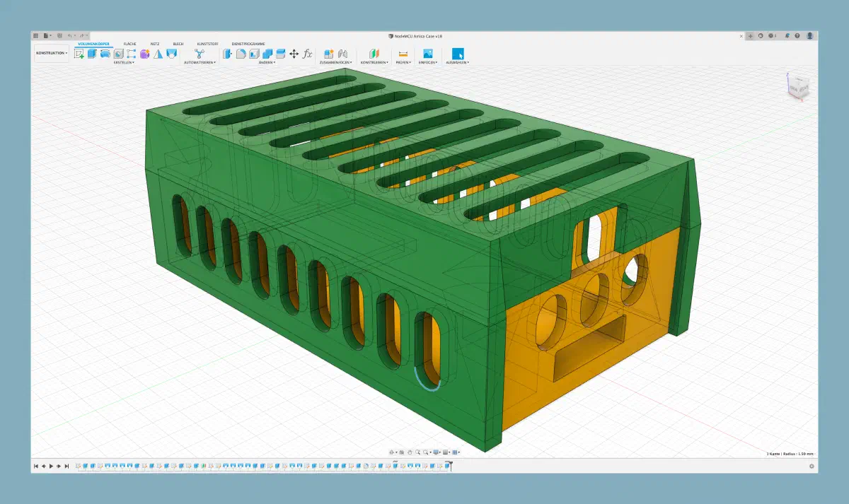The height and width of the screenshot is (504, 849).
Task: Open the Parameter (fx) icon
Action: pos(307,54)
